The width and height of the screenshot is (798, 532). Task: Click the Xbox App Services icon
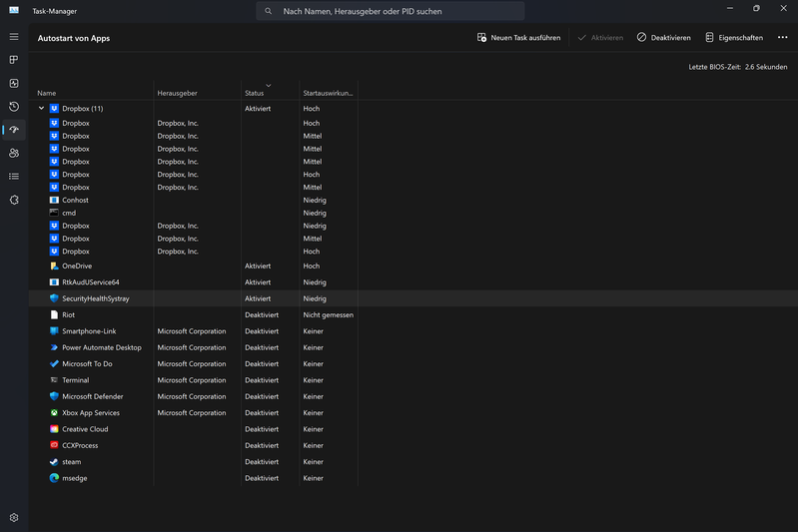[x=55, y=413]
